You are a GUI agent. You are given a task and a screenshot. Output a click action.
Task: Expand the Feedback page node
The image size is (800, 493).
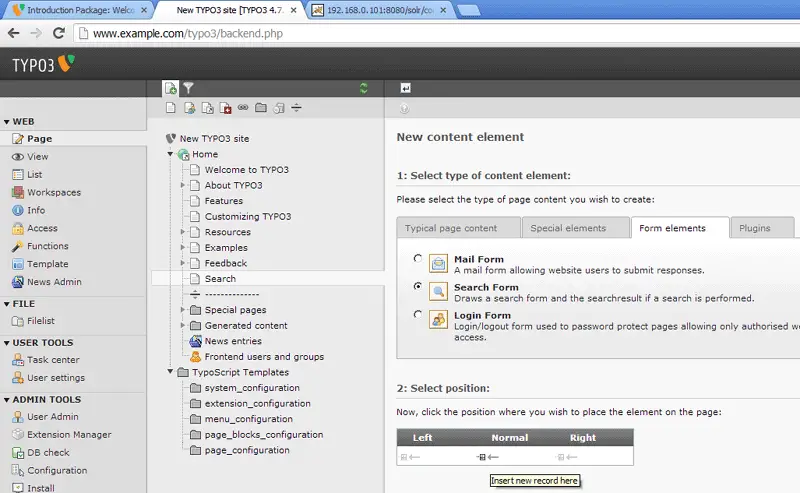(183, 263)
